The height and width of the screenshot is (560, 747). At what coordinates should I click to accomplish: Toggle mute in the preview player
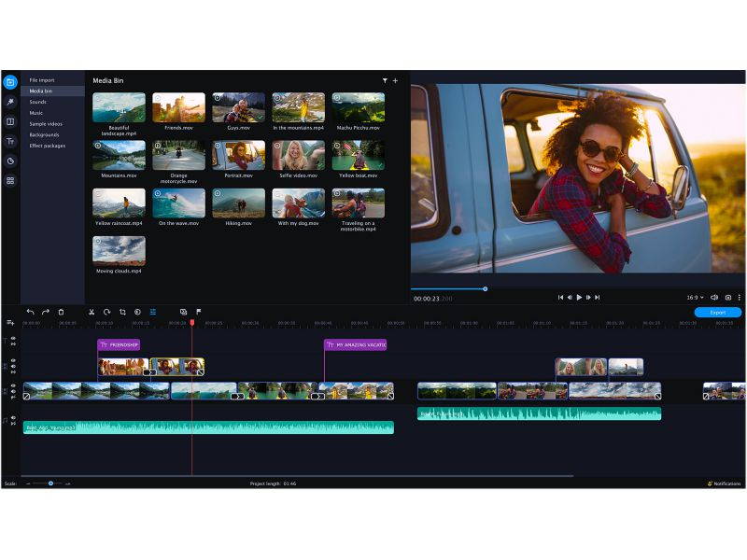point(714,297)
